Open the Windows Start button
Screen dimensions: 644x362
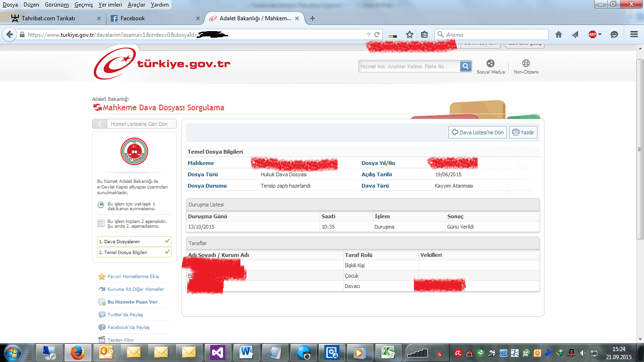point(12,352)
